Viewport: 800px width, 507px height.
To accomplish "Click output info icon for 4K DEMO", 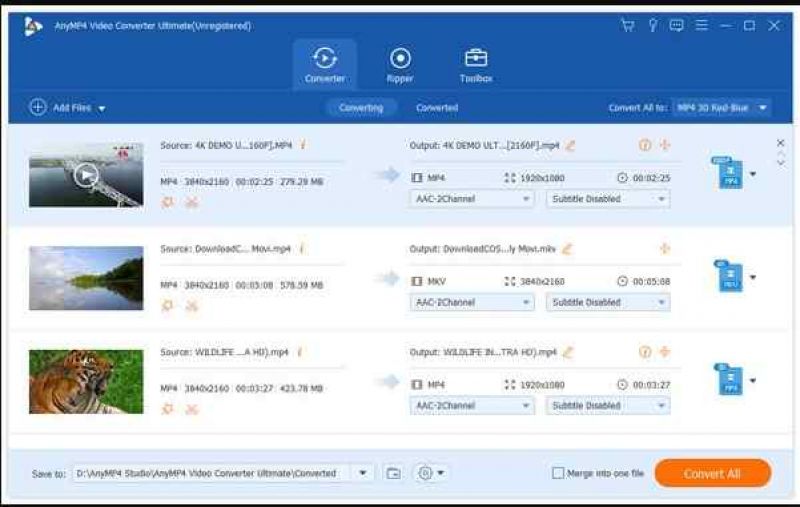I will 645,145.
